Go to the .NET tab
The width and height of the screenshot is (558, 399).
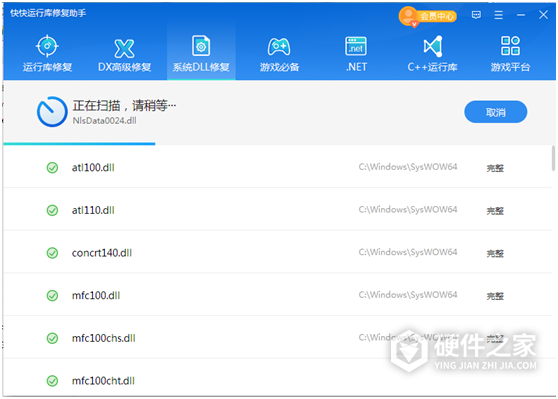click(x=356, y=54)
